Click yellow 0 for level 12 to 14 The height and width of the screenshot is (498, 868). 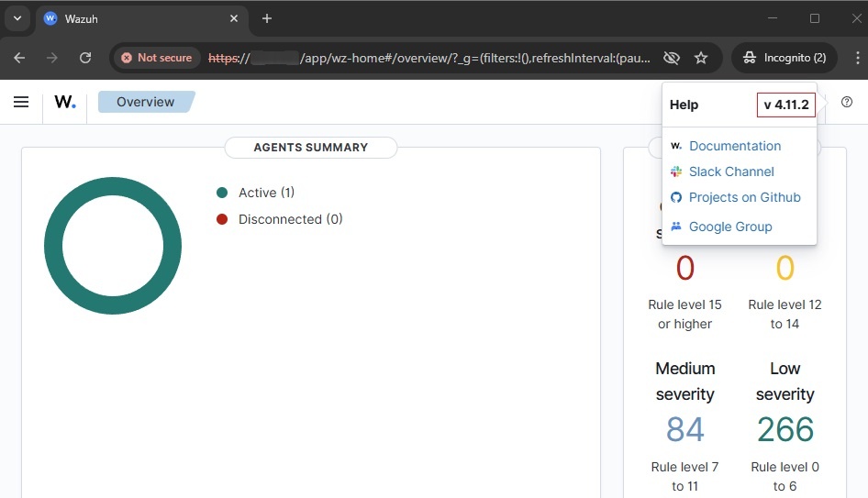(x=785, y=269)
